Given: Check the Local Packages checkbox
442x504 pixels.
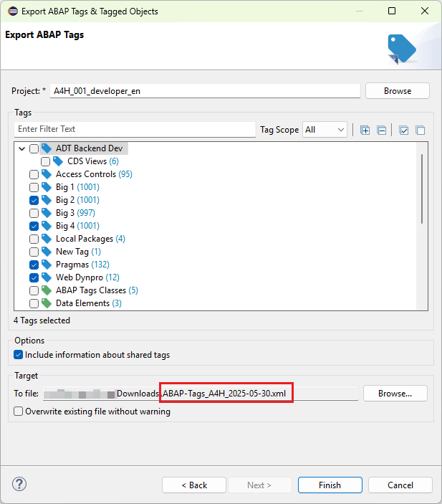Looking at the screenshot, I should pos(34,239).
